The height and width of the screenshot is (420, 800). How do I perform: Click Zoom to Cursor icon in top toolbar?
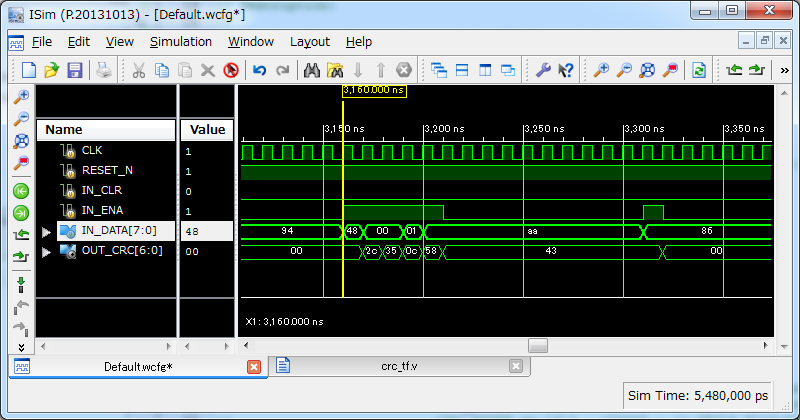[x=670, y=70]
